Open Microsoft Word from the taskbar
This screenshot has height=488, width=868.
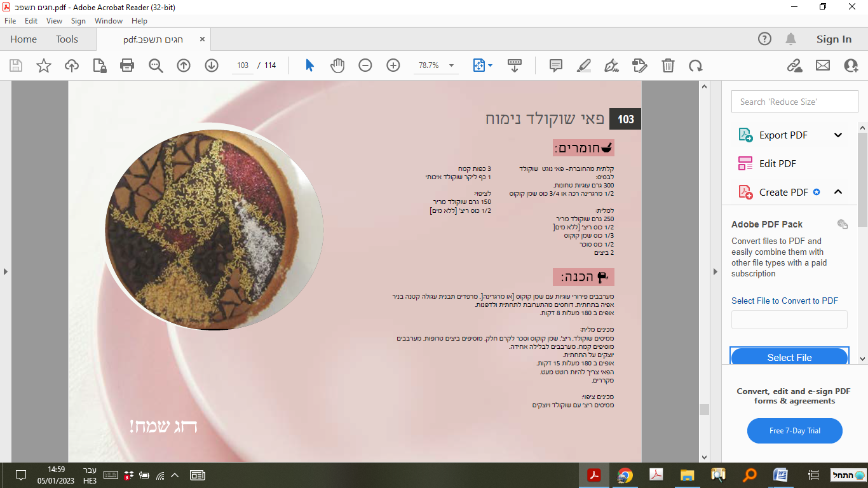click(x=781, y=475)
